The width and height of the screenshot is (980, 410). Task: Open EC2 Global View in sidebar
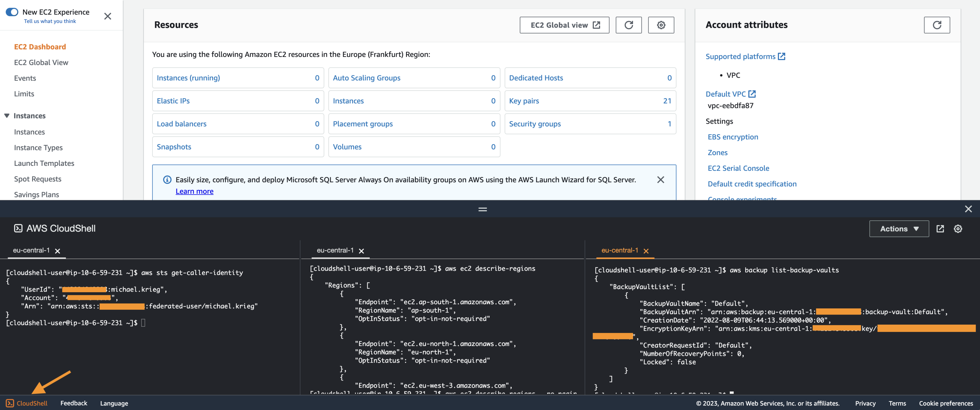coord(41,62)
